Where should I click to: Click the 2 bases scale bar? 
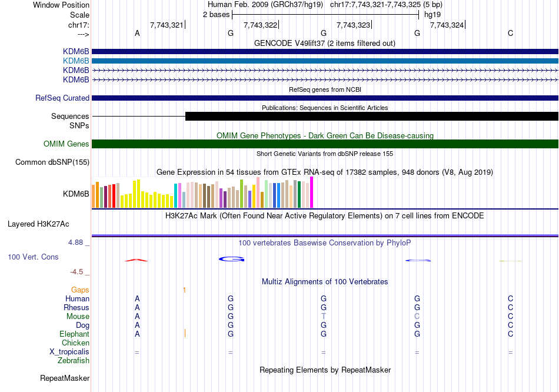click(325, 15)
